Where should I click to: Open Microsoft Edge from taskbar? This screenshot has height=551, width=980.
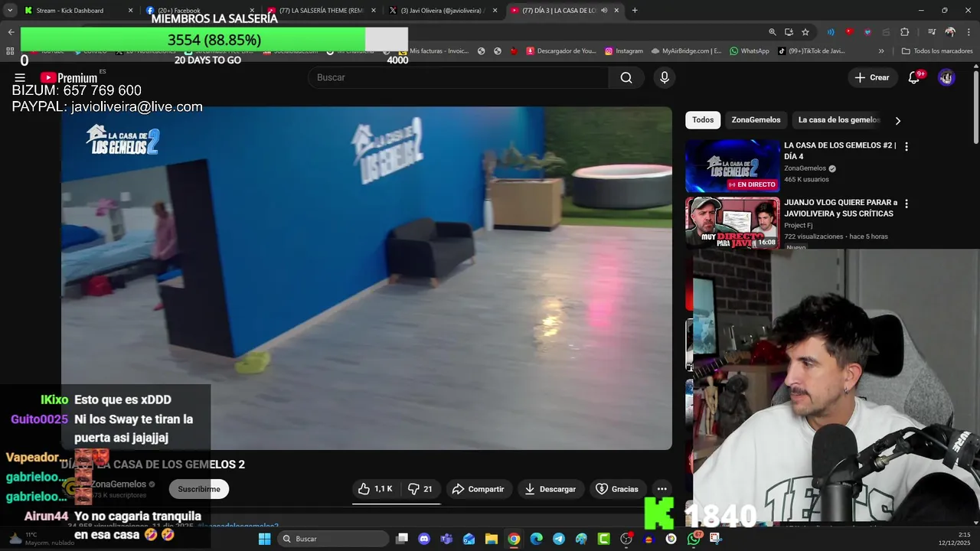[x=537, y=539]
